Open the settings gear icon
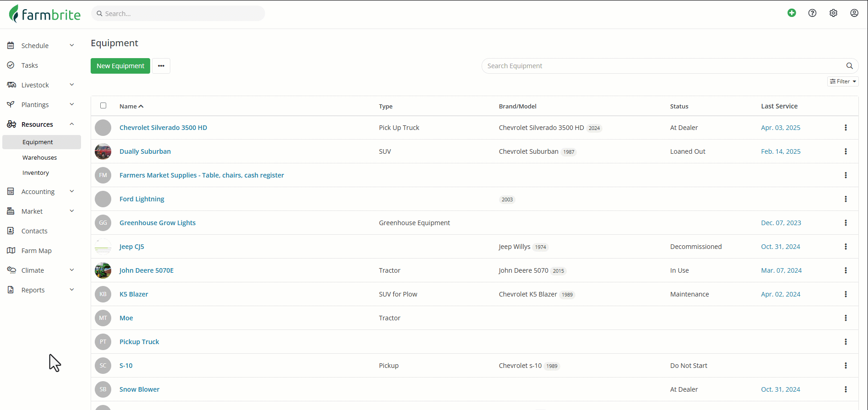The width and height of the screenshot is (868, 410). point(833,13)
